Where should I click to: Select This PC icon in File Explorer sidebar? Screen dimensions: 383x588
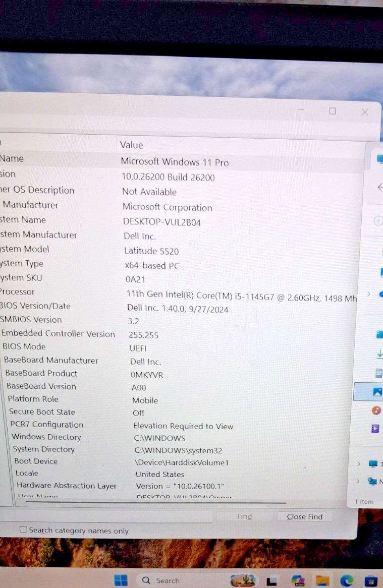373,464
